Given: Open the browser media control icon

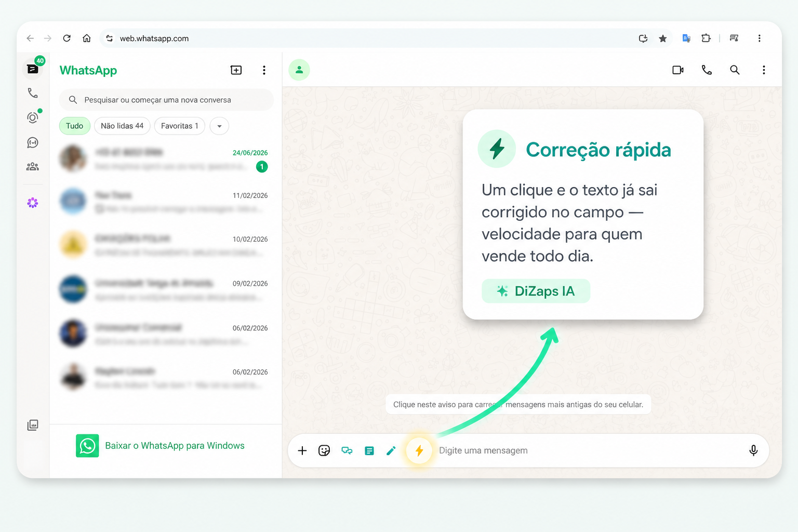Looking at the screenshot, I should pyautogui.click(x=734, y=38).
